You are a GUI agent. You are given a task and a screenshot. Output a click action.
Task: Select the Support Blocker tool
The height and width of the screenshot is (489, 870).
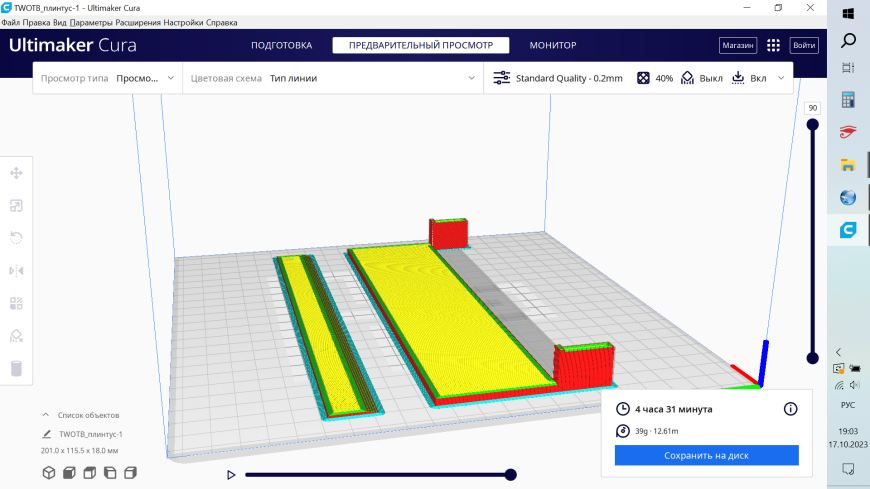click(16, 336)
